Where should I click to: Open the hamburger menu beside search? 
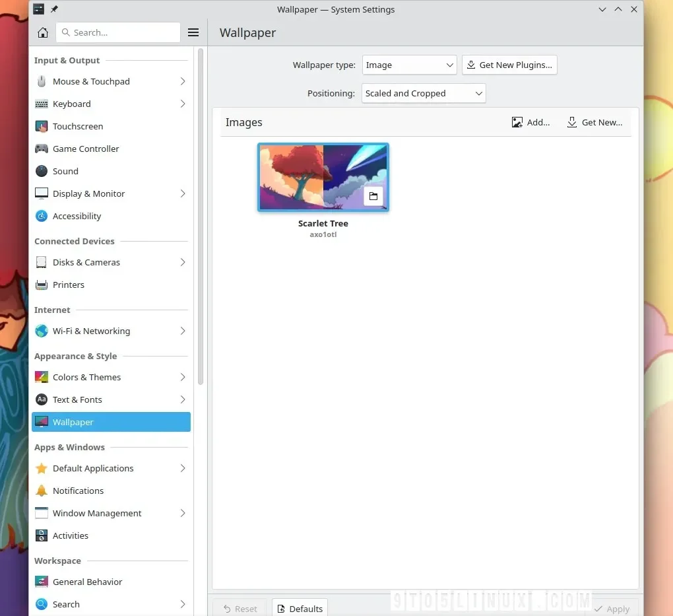point(193,32)
